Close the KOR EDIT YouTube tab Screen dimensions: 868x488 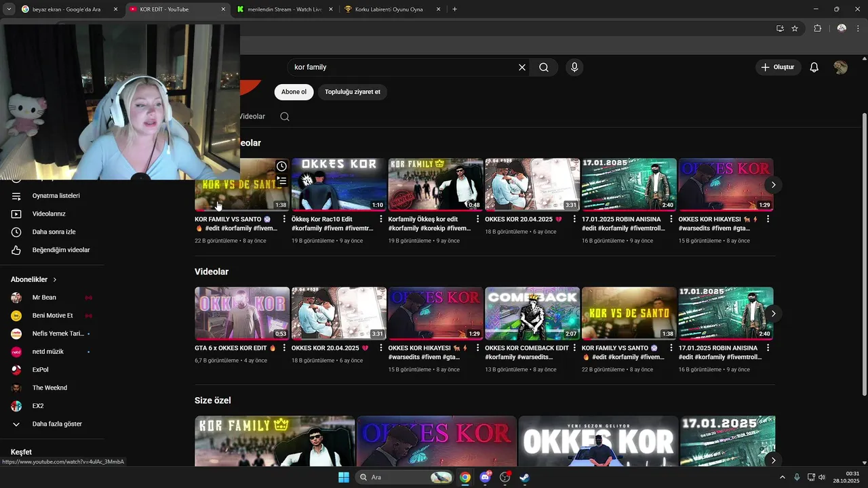tap(223, 9)
